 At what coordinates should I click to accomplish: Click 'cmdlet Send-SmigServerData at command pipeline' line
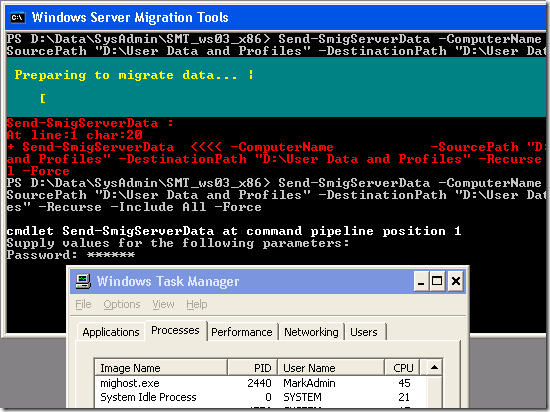234,231
